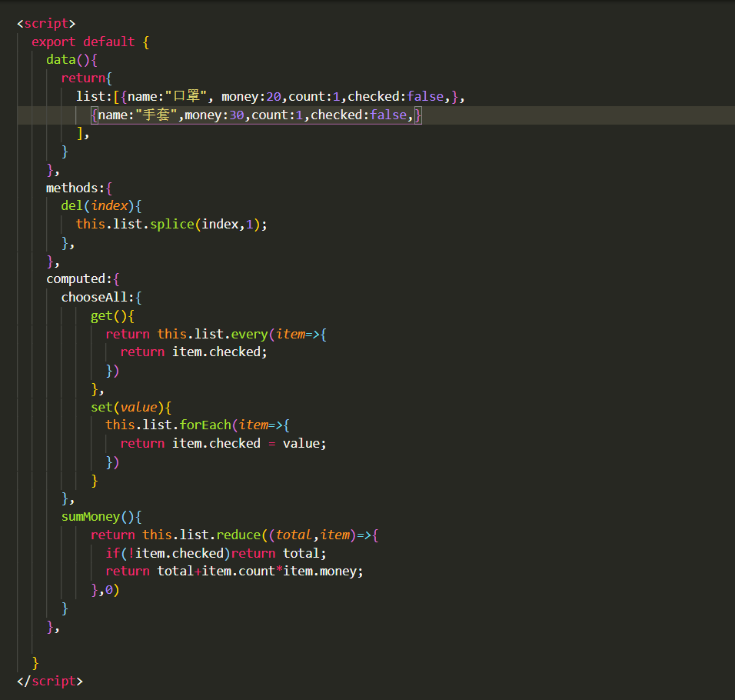Click the 'methods:{' line
The height and width of the screenshot is (700, 735).
(78, 188)
